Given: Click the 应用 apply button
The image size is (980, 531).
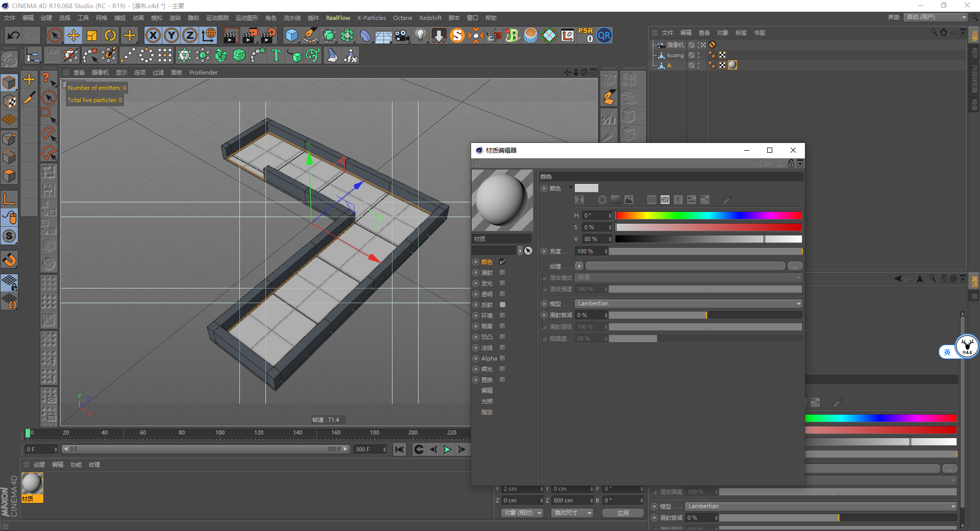Looking at the screenshot, I should [623, 513].
